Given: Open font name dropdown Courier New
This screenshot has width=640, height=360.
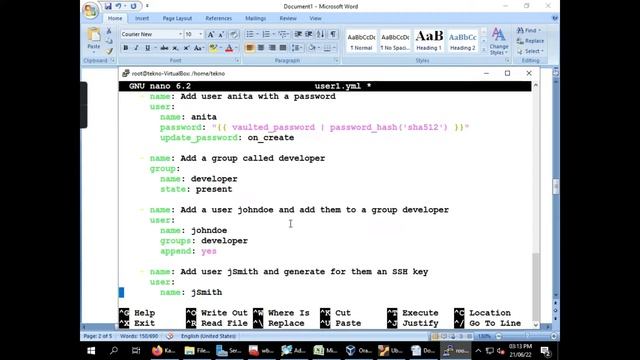Looking at the screenshot, I should point(180,34).
